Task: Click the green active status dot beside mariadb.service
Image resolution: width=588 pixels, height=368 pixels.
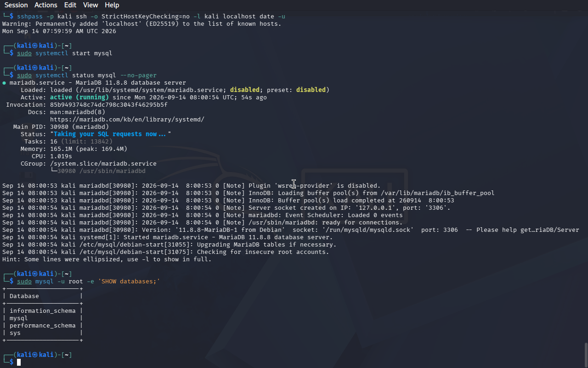Action: (x=4, y=83)
